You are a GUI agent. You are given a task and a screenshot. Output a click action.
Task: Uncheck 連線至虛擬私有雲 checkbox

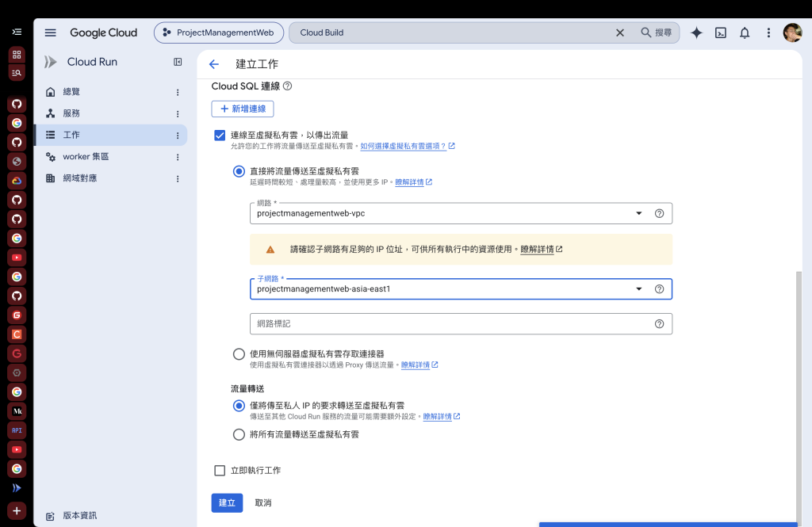220,136
